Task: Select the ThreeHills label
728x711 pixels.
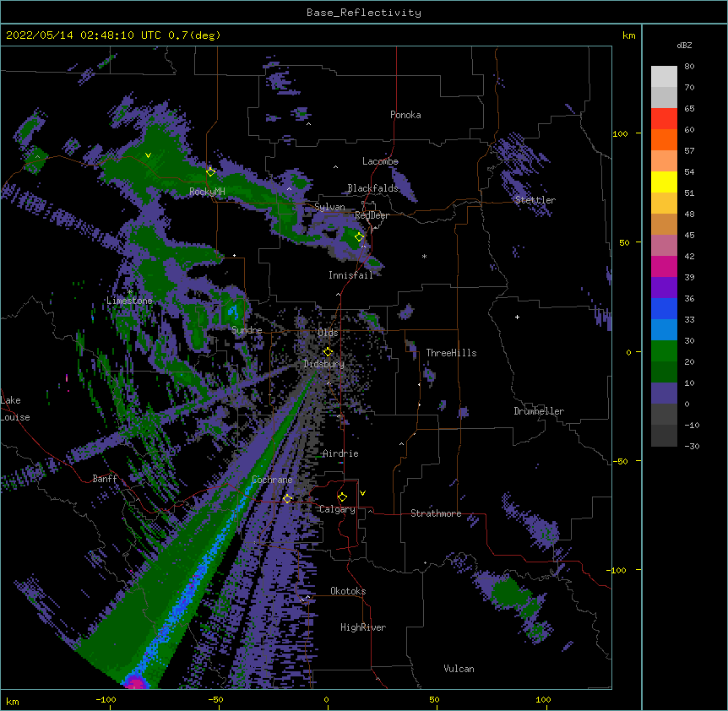Action: pyautogui.click(x=451, y=353)
